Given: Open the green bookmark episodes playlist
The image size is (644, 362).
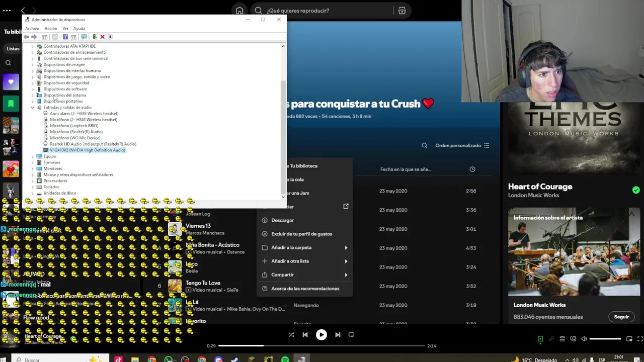Looking at the screenshot, I should (x=11, y=104).
